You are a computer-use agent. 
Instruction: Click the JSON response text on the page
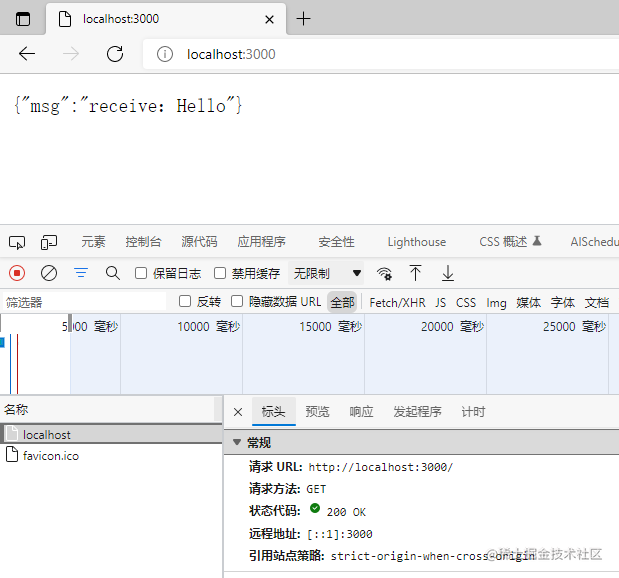pyautogui.click(x=128, y=106)
